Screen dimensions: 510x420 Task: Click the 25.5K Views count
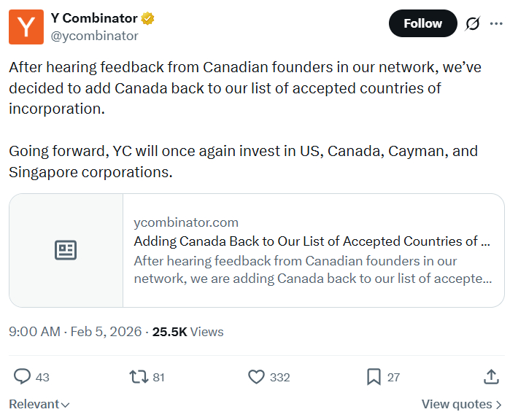(188, 332)
